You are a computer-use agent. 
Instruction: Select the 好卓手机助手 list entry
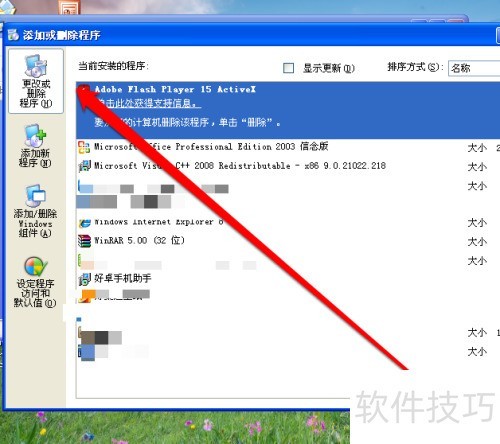pyautogui.click(x=288, y=279)
